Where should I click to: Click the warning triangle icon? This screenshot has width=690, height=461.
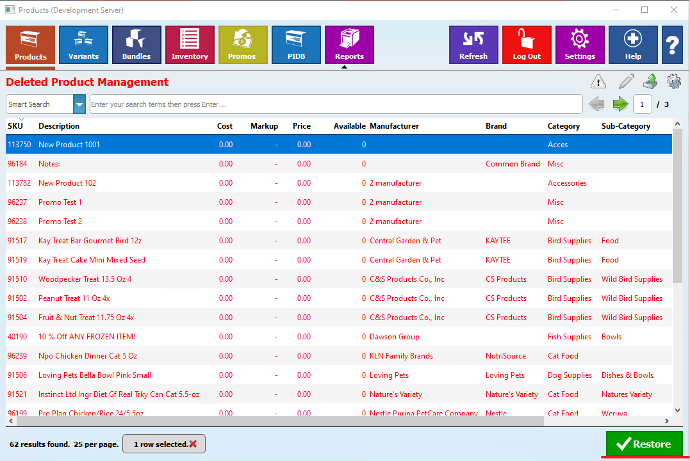tap(598, 82)
